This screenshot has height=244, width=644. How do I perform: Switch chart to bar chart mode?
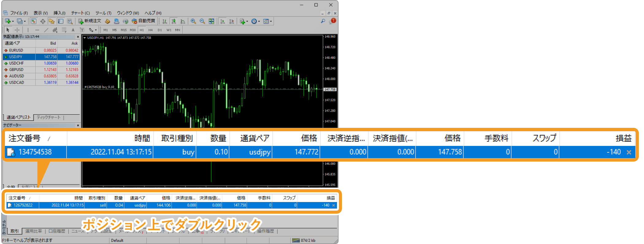click(165, 21)
